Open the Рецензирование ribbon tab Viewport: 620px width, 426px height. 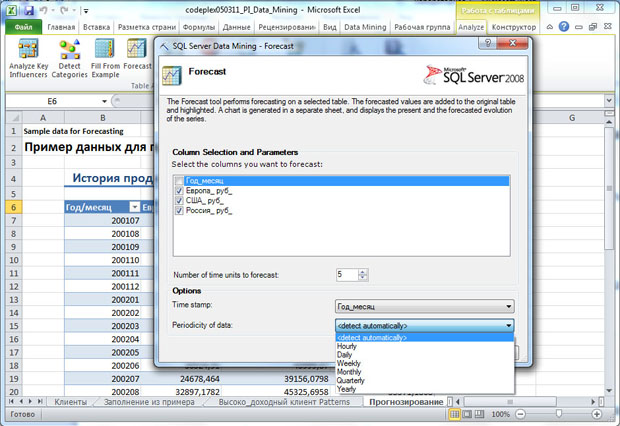tap(286, 27)
